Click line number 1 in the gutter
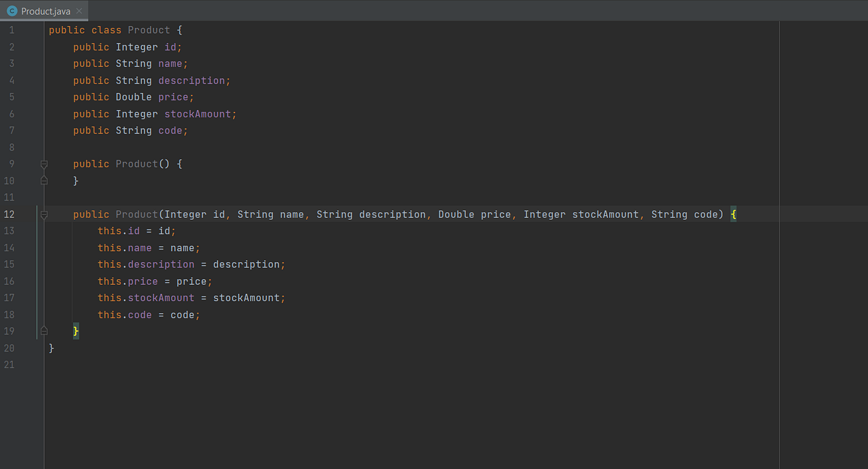 pos(12,30)
